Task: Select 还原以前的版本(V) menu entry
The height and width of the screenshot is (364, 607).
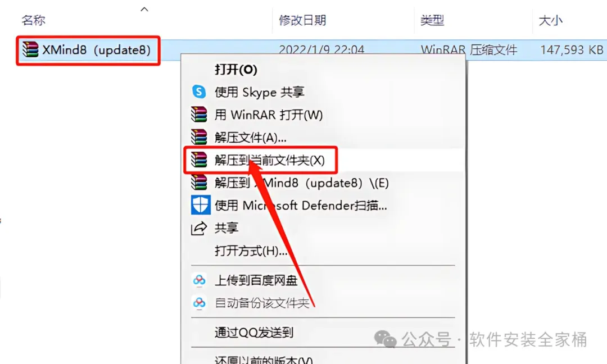Action: click(x=264, y=360)
